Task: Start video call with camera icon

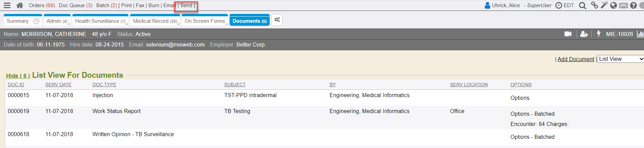Action: pyautogui.click(x=568, y=34)
